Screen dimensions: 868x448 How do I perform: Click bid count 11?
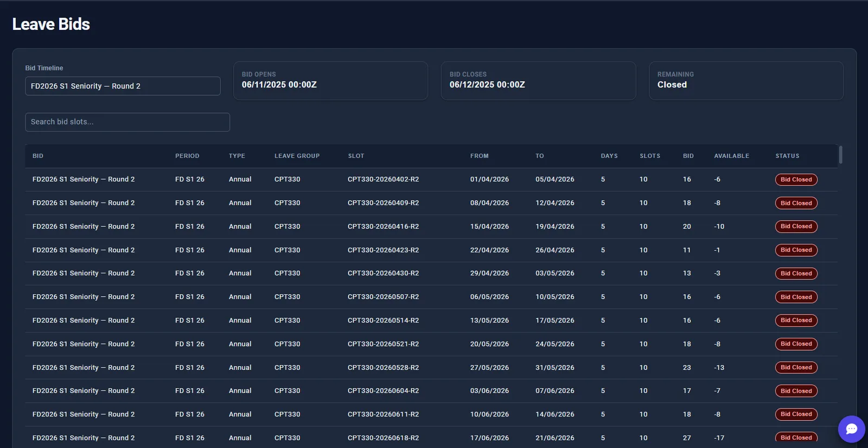pos(687,250)
